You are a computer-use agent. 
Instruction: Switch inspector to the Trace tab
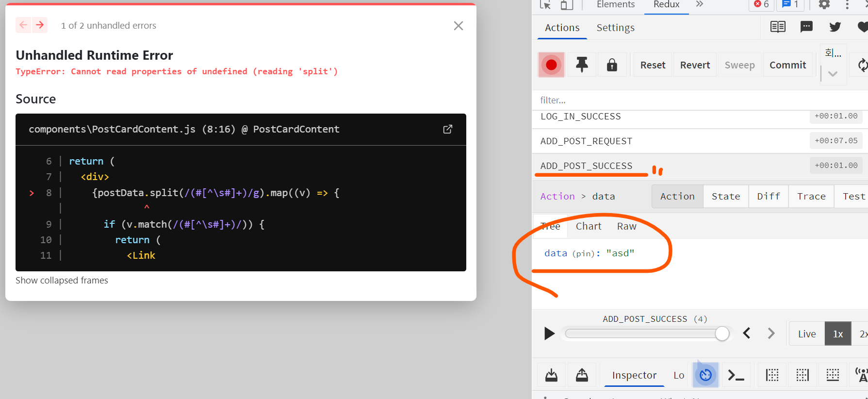click(x=811, y=196)
